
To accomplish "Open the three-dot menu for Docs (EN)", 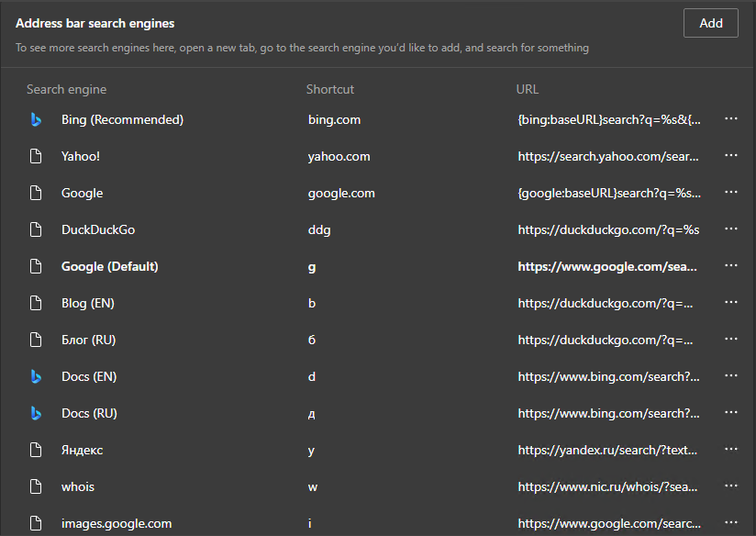I will coord(731,375).
